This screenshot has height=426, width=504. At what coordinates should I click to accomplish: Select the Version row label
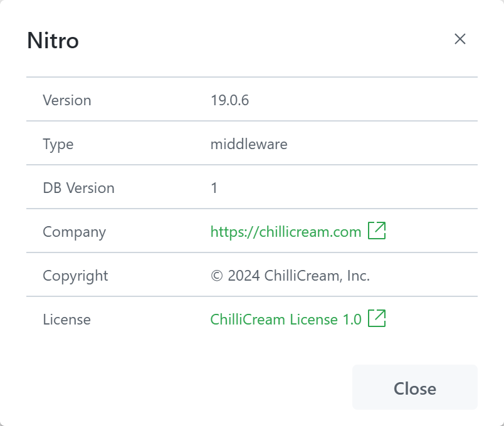click(66, 100)
